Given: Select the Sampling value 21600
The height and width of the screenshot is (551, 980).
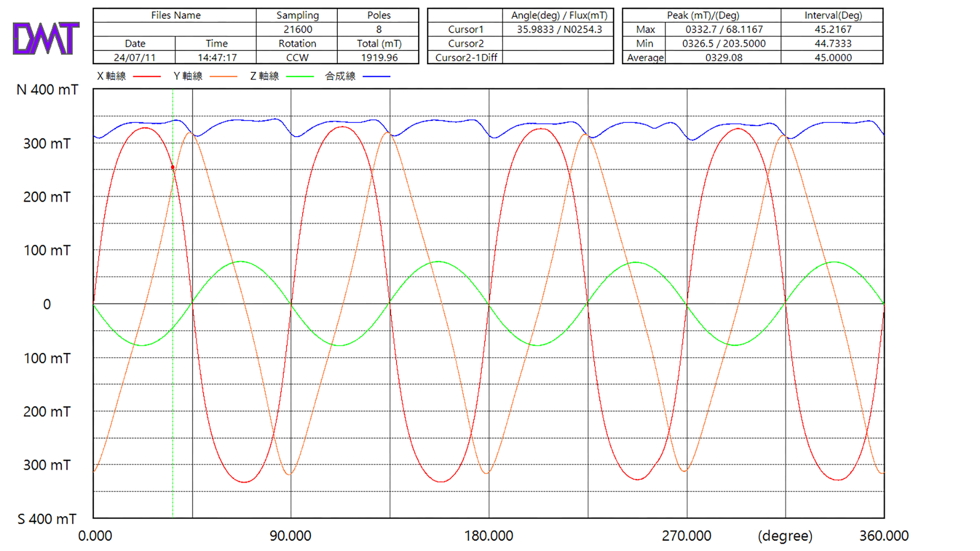Looking at the screenshot, I should pyautogui.click(x=297, y=30).
